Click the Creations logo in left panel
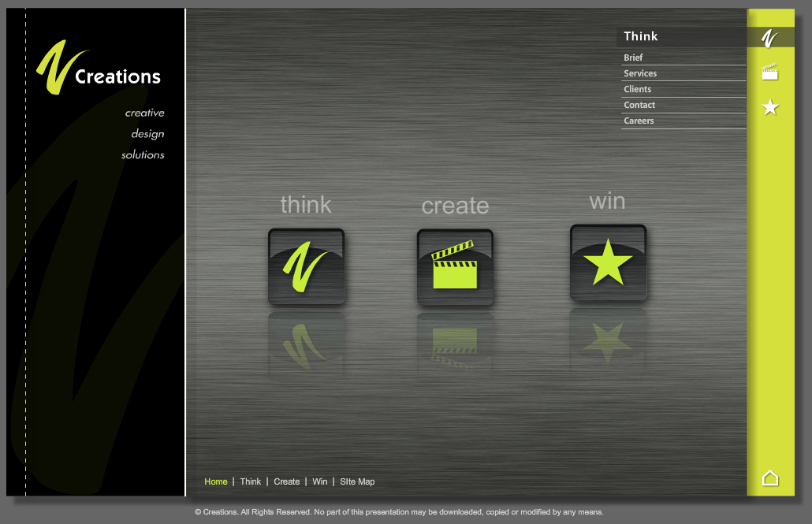 point(99,69)
